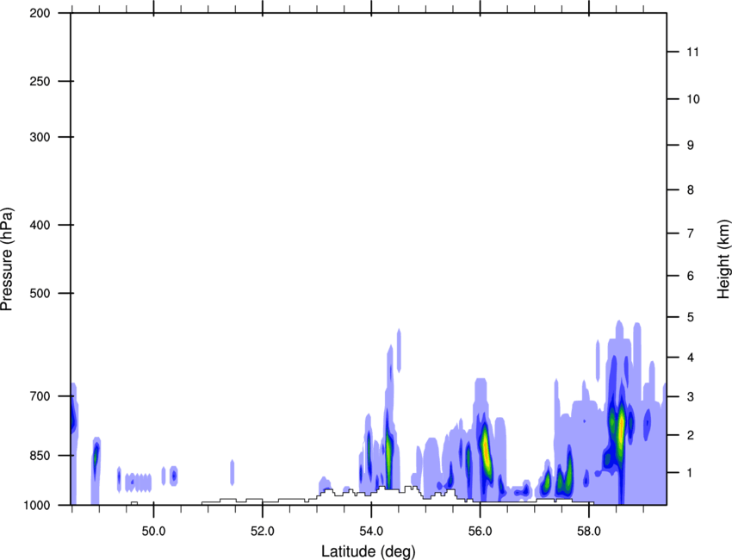Click the 10 km height label
The width and height of the screenshot is (732, 560).
point(693,99)
